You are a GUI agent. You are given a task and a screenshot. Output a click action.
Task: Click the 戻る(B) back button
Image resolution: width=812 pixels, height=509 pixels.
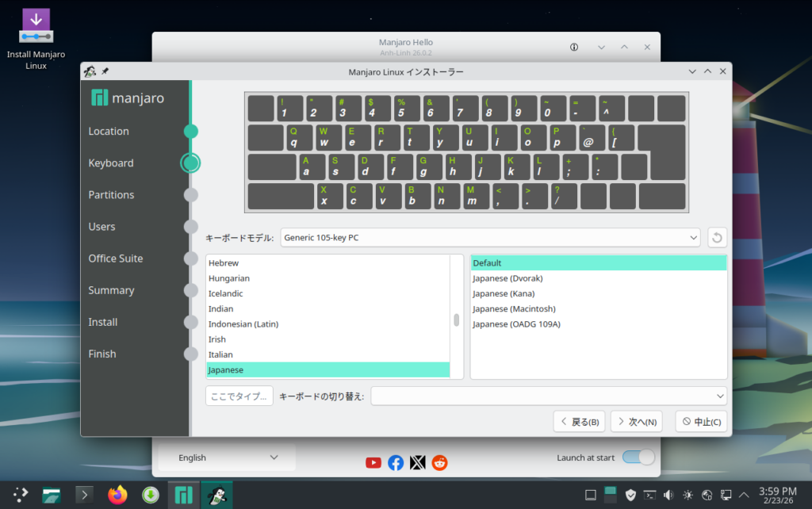pyautogui.click(x=579, y=422)
